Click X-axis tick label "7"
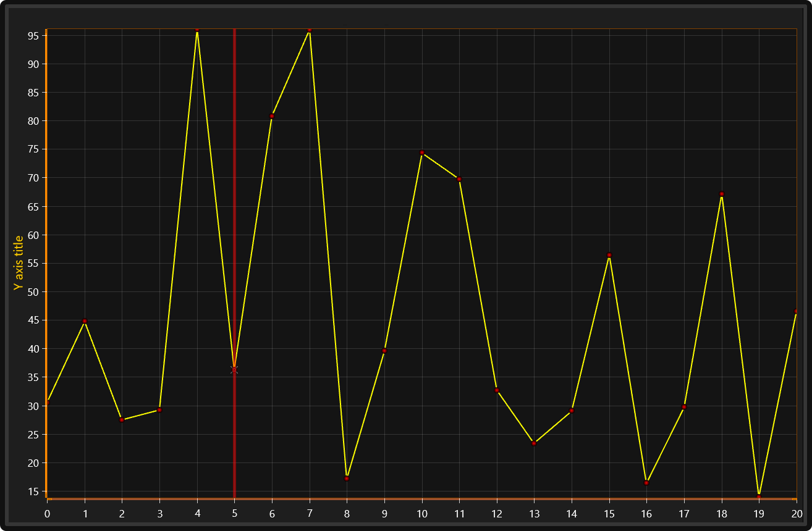The width and height of the screenshot is (812, 531). tap(309, 514)
